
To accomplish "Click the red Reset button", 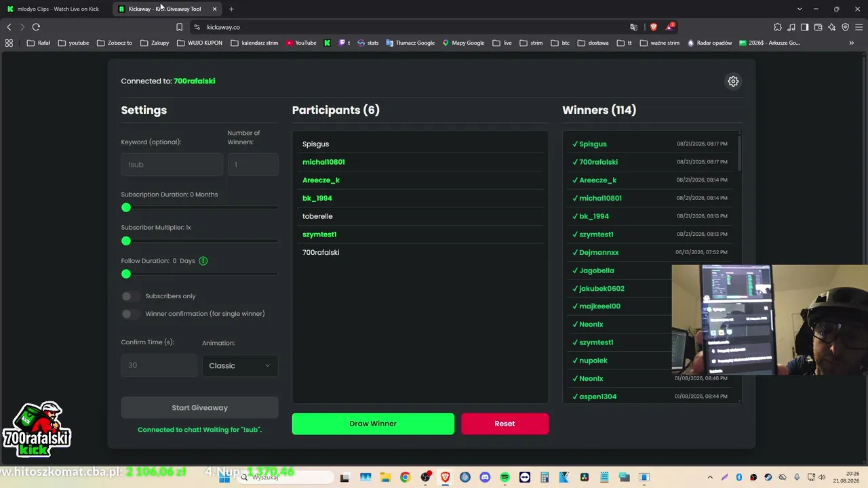I will (505, 424).
